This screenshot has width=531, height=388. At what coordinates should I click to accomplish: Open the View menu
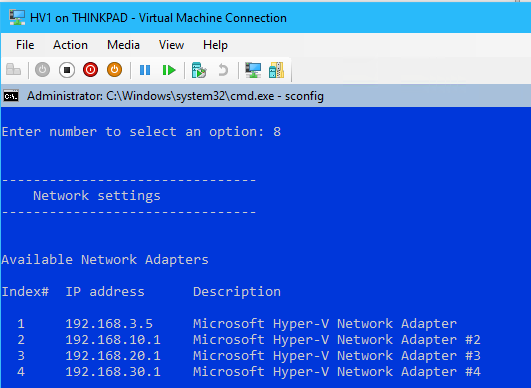point(171,45)
